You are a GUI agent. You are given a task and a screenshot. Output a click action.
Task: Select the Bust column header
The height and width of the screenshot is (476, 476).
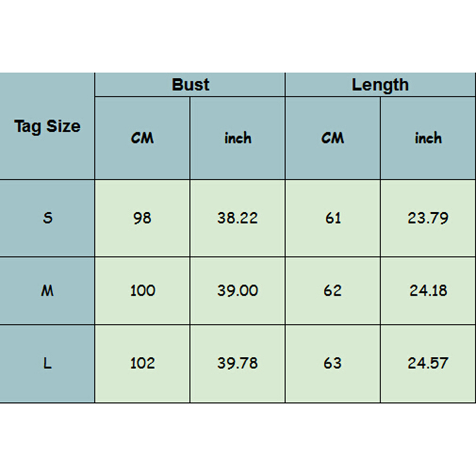tap(190, 85)
